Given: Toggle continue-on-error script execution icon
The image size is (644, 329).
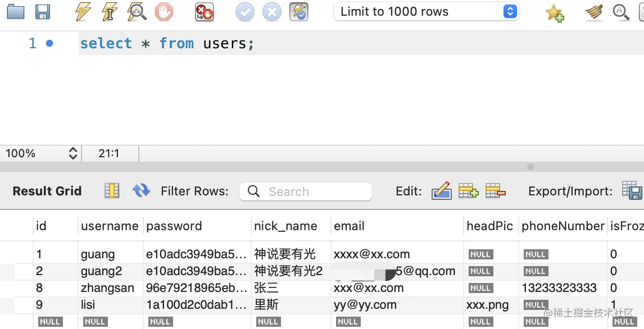Looking at the screenshot, I should (x=204, y=12).
